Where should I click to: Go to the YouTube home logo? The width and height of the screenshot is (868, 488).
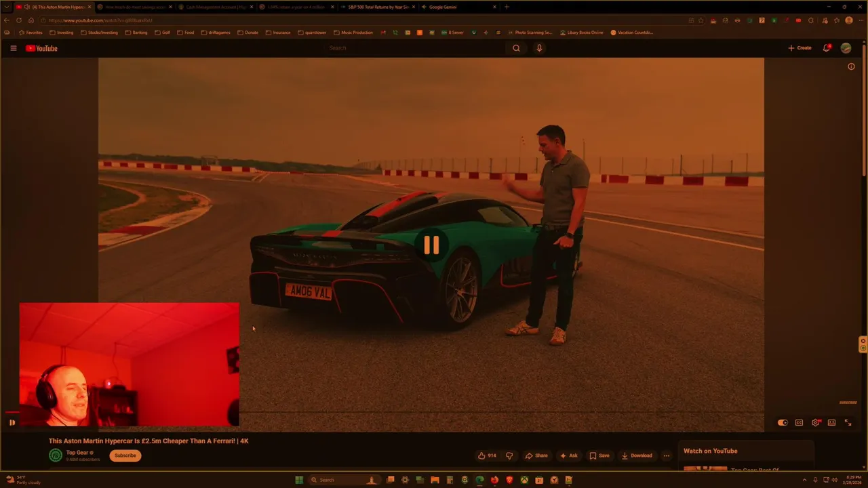point(41,48)
